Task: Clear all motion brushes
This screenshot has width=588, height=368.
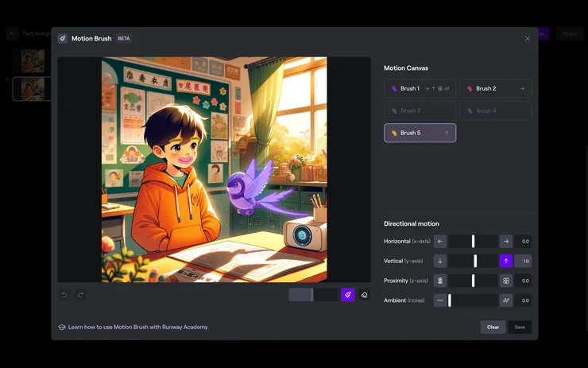Action: (x=493, y=327)
